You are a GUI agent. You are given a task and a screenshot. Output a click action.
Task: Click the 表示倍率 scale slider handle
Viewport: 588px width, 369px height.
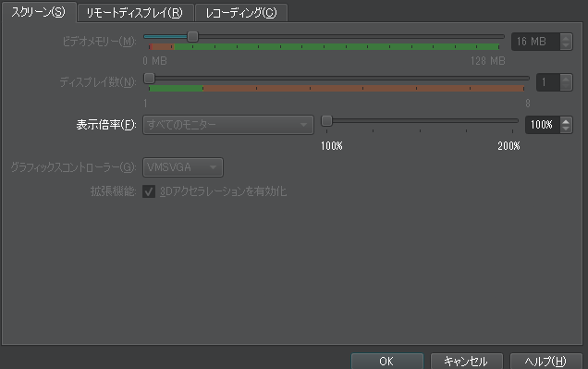(326, 121)
